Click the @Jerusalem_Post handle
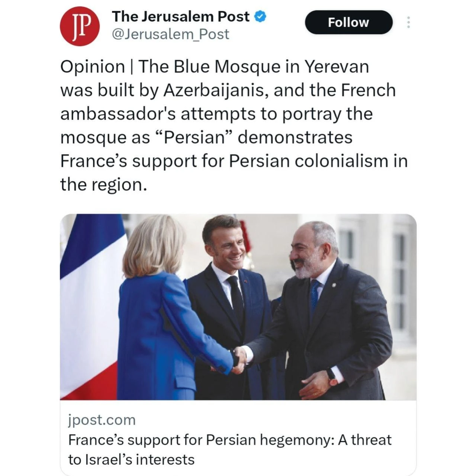Viewport: 476px width, 476px height. (x=170, y=34)
